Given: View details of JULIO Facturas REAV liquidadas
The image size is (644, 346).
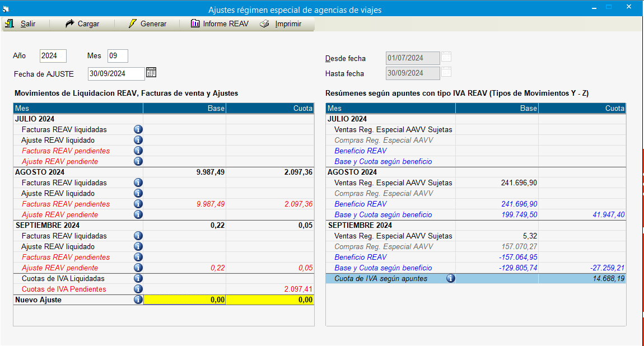Looking at the screenshot, I should (x=138, y=129).
